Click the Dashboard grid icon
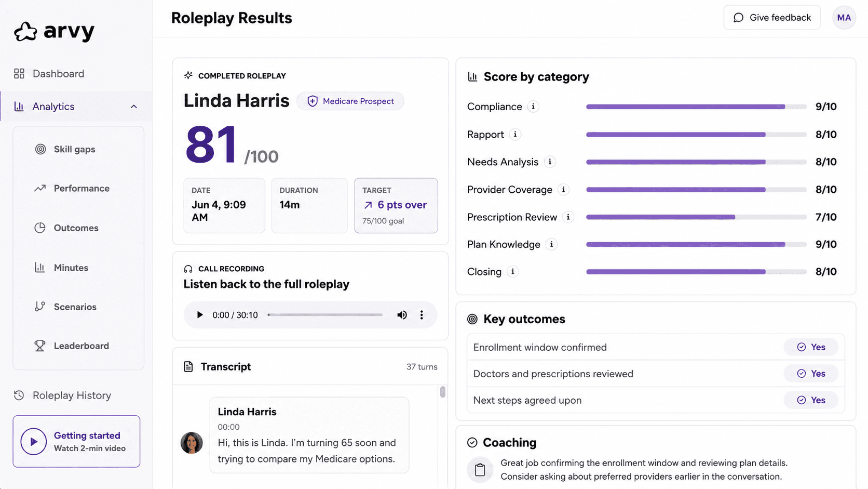 click(19, 74)
